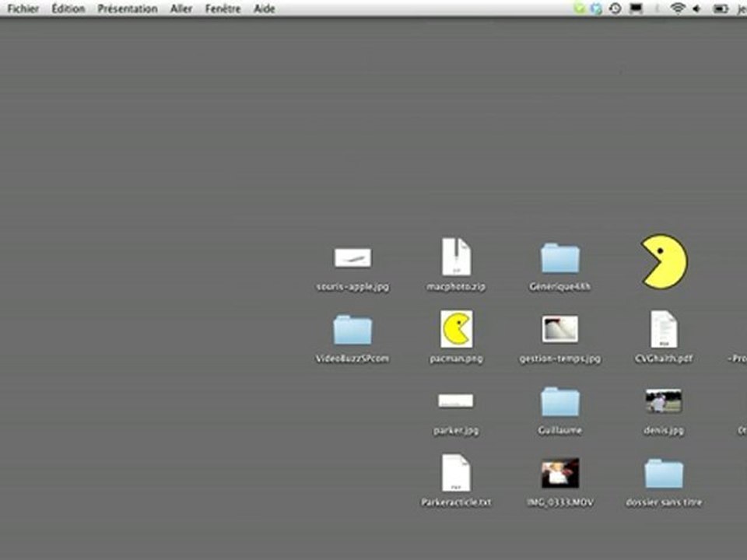
Task: Select the pacman.png image icon
Action: coord(457,329)
